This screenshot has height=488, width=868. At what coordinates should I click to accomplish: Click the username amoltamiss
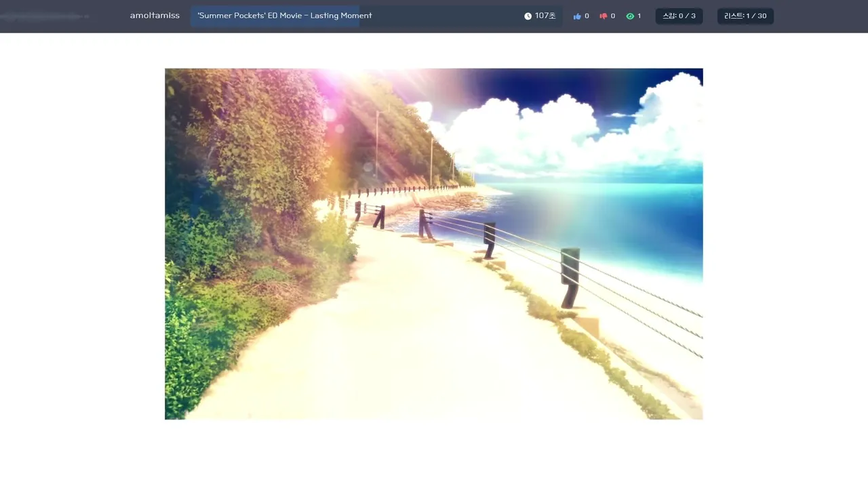click(x=155, y=16)
